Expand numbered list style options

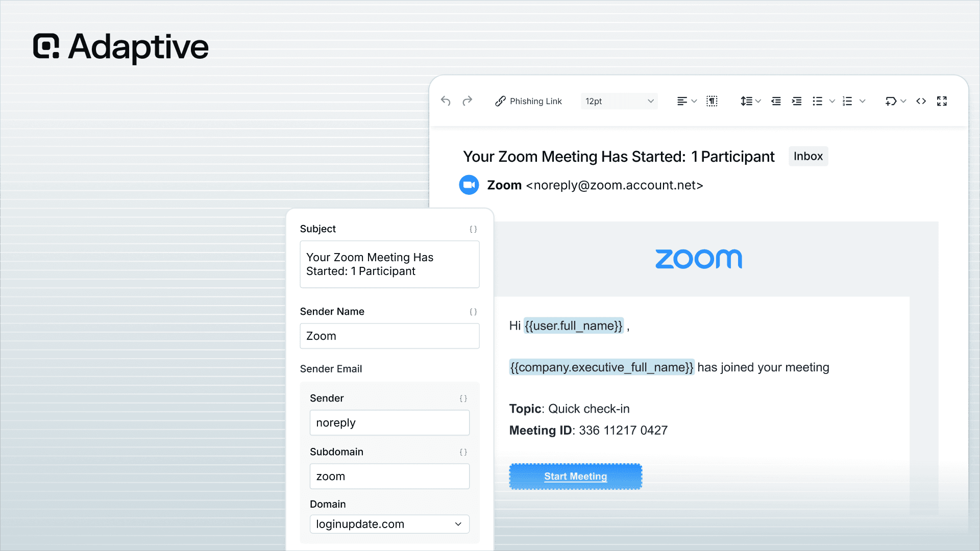point(863,101)
